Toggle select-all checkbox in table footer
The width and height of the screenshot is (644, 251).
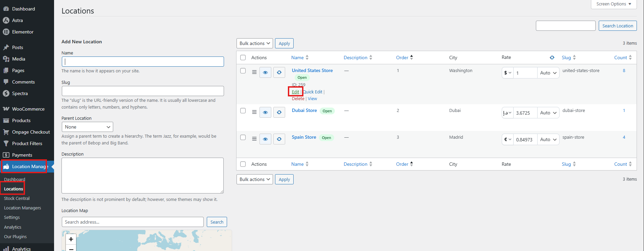click(243, 164)
